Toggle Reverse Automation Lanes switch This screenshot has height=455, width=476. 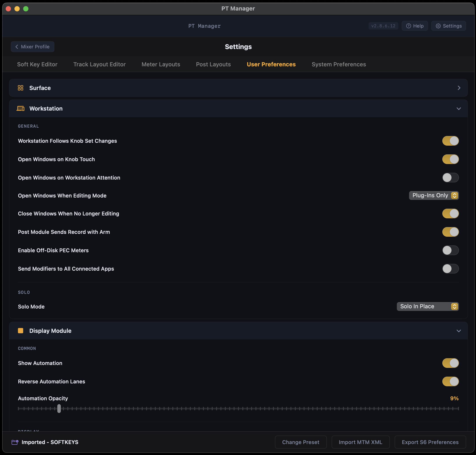click(x=451, y=382)
